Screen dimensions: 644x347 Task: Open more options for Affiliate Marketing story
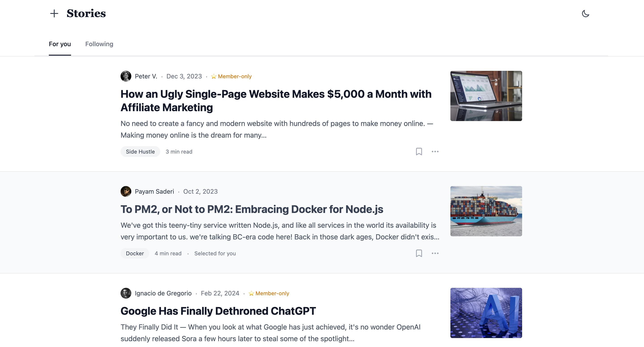pyautogui.click(x=435, y=152)
